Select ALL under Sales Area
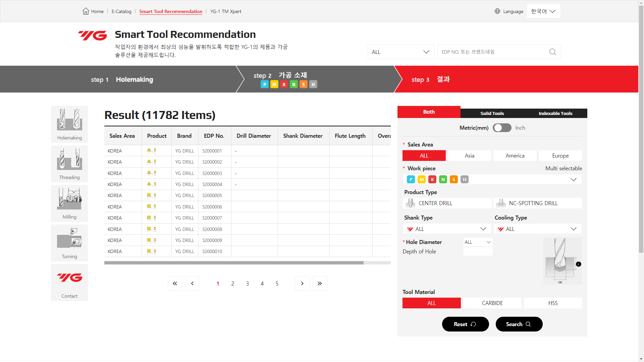This screenshot has height=362, width=644. 424,156
